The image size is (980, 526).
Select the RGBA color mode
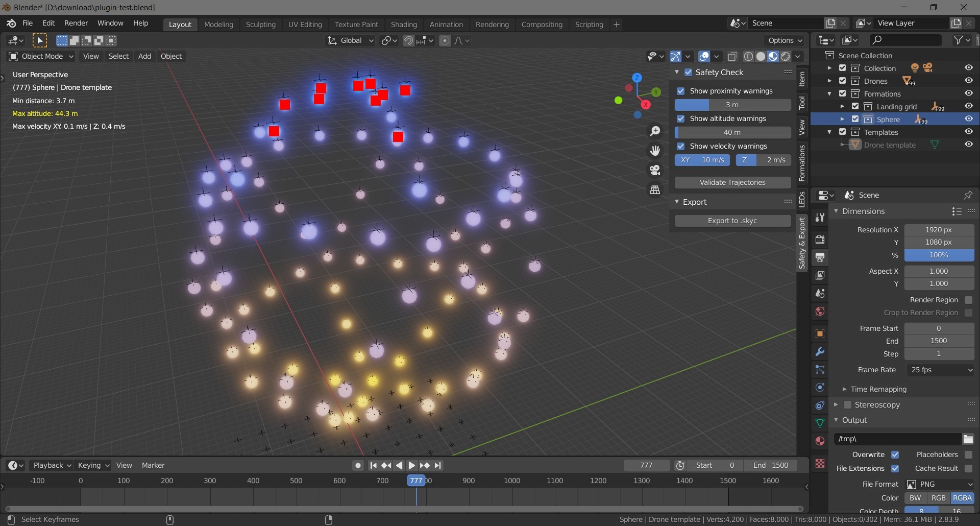(963, 498)
